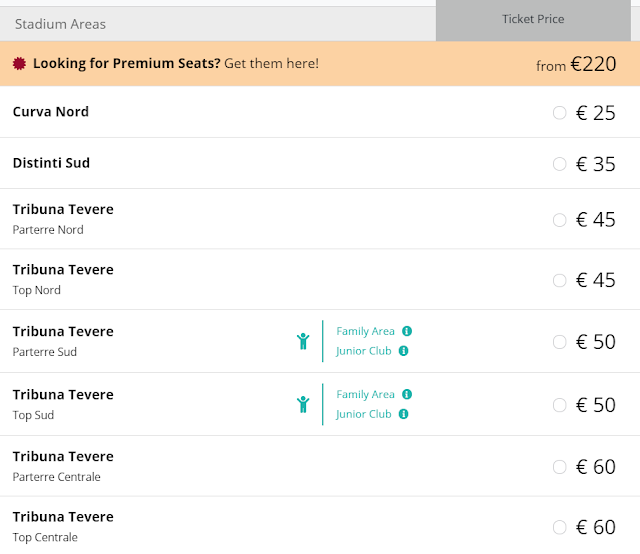Click family icon in Parterre Sud row
The width and height of the screenshot is (640, 554).
point(303,341)
